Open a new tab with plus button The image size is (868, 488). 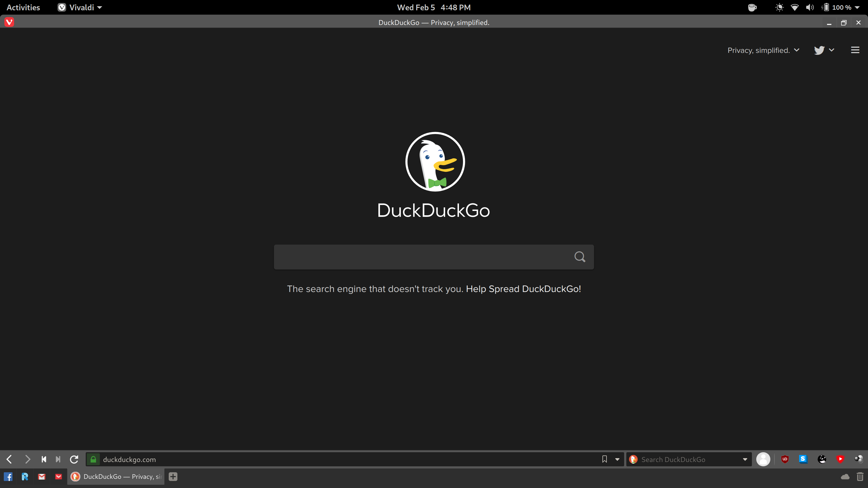pos(173,477)
